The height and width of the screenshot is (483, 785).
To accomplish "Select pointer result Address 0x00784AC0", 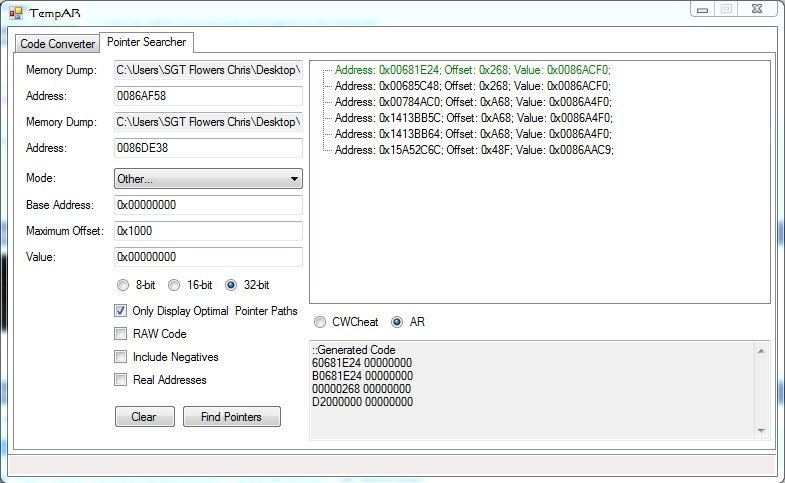I will coord(473,102).
